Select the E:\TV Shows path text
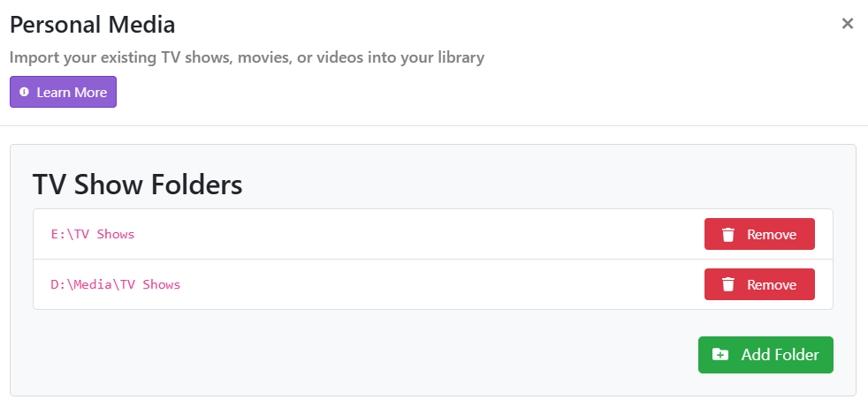Viewport: 868px width, 407px height. tap(93, 235)
